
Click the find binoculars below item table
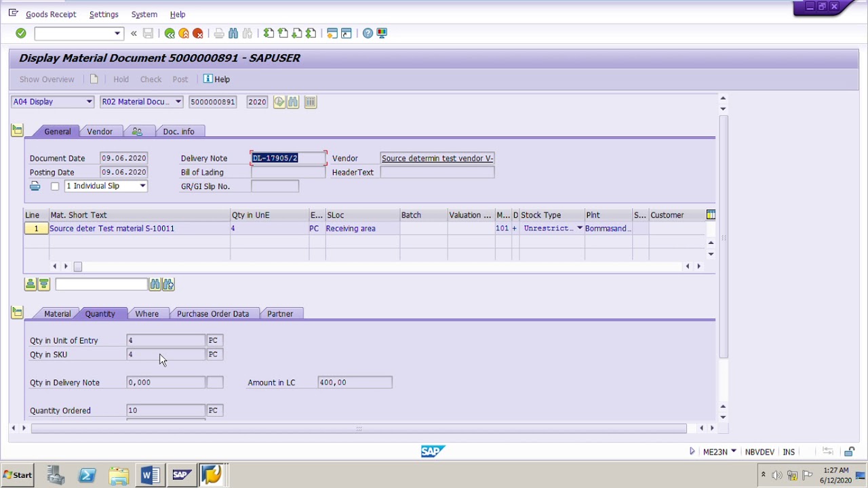point(155,285)
